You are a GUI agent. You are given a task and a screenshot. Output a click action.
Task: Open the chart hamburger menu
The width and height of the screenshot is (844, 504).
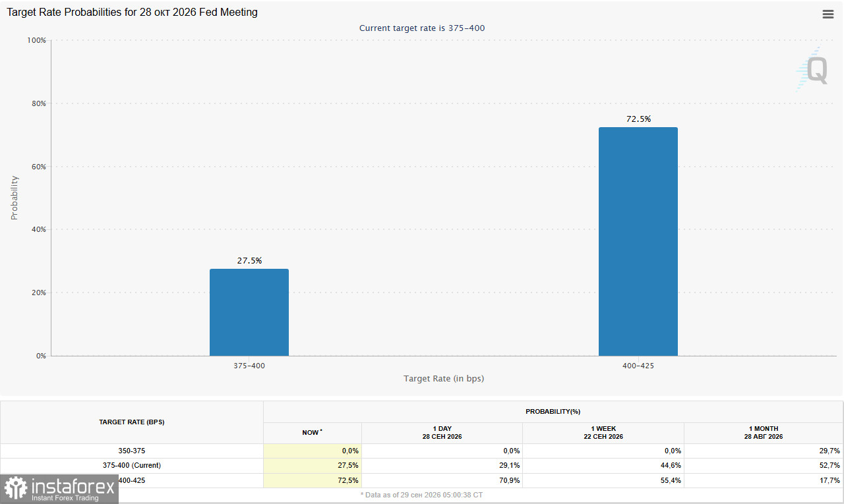click(x=828, y=14)
